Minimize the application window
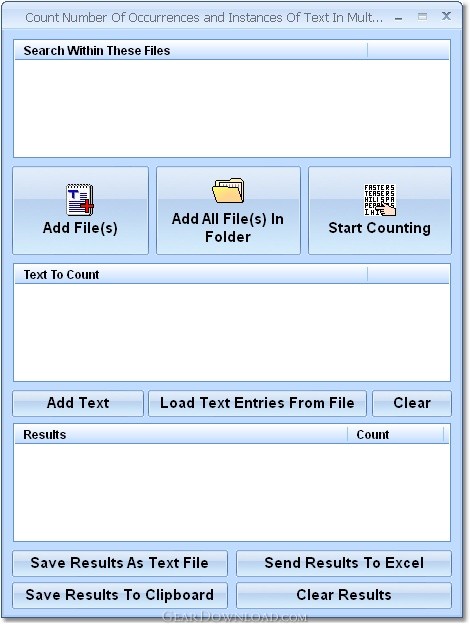The height and width of the screenshot is (625, 470). (x=398, y=18)
